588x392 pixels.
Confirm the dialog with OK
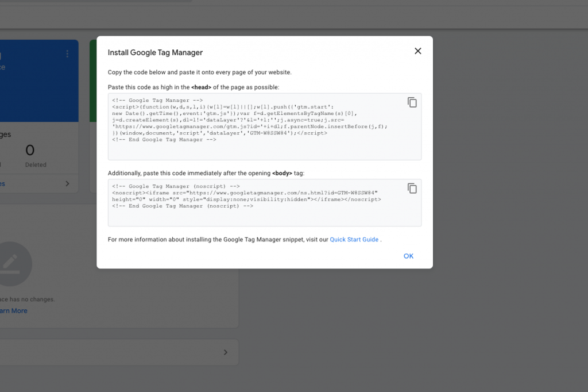point(408,256)
